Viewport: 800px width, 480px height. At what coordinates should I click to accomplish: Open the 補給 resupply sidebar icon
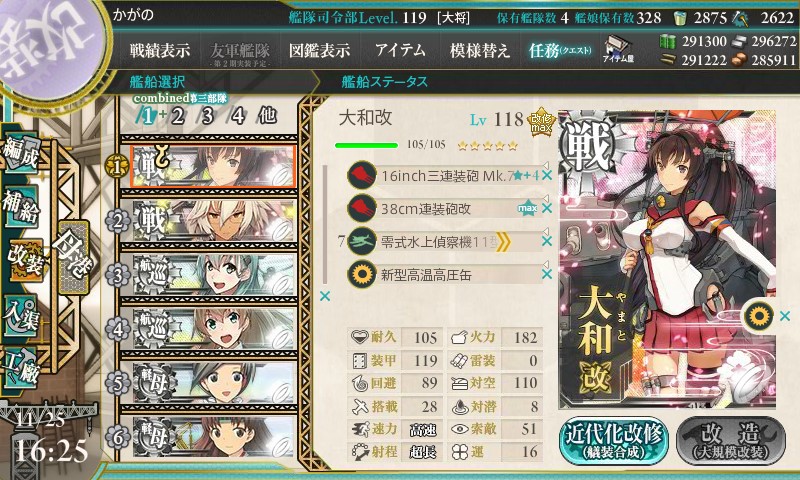point(21,206)
